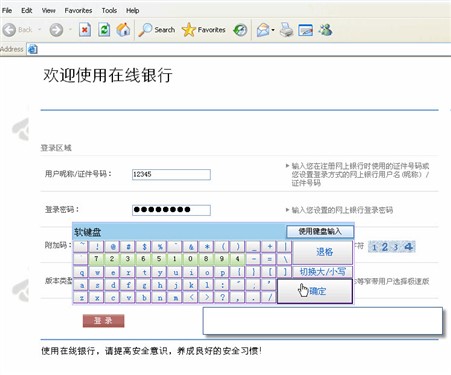
Task: Open the Edit menu
Action: pyautogui.click(x=27, y=11)
